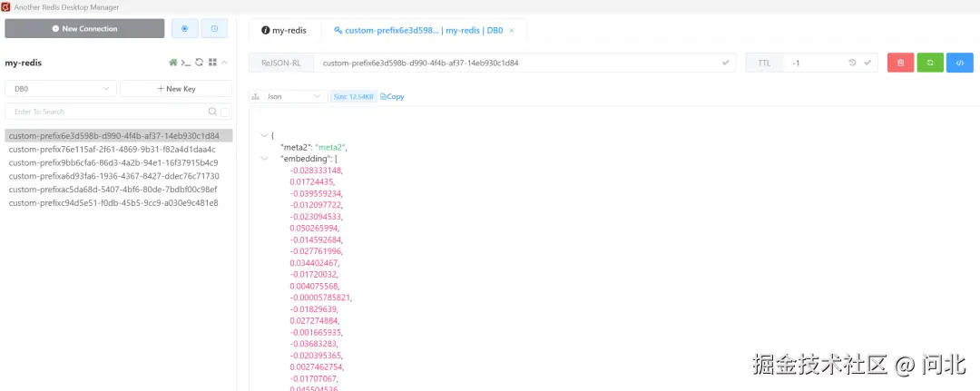Collapse the embedding array arrow
The height and width of the screenshot is (391, 980).
coord(264,159)
